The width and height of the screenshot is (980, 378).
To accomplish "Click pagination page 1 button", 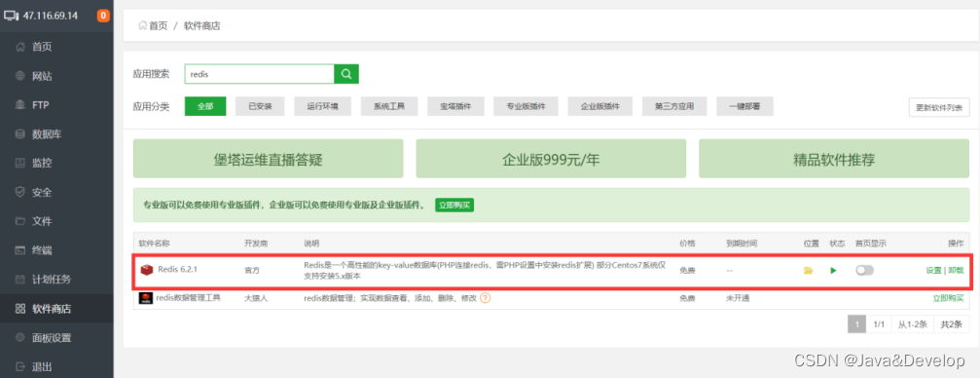I will click(856, 324).
